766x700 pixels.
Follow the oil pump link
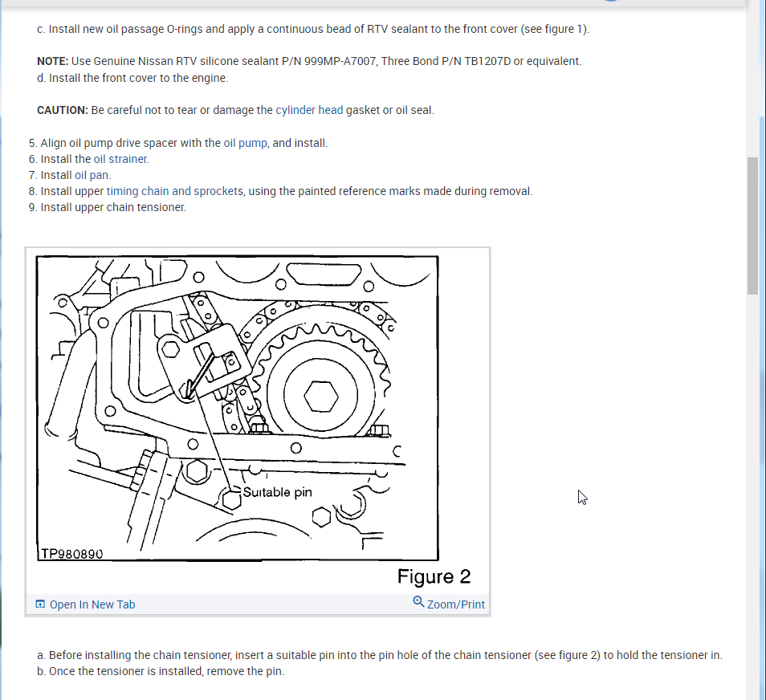pyautogui.click(x=245, y=143)
